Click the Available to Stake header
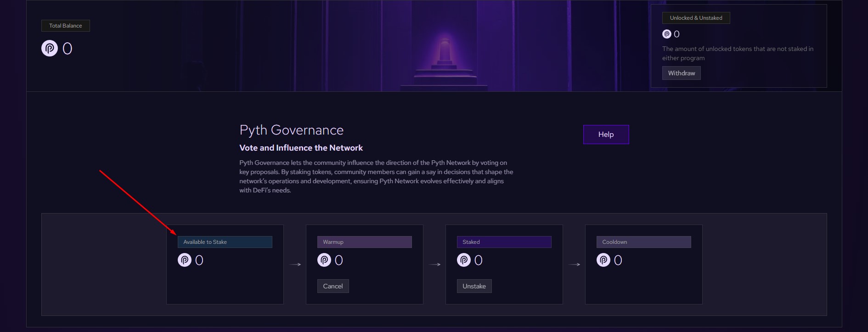Viewport: 868px width, 332px height. tap(225, 242)
